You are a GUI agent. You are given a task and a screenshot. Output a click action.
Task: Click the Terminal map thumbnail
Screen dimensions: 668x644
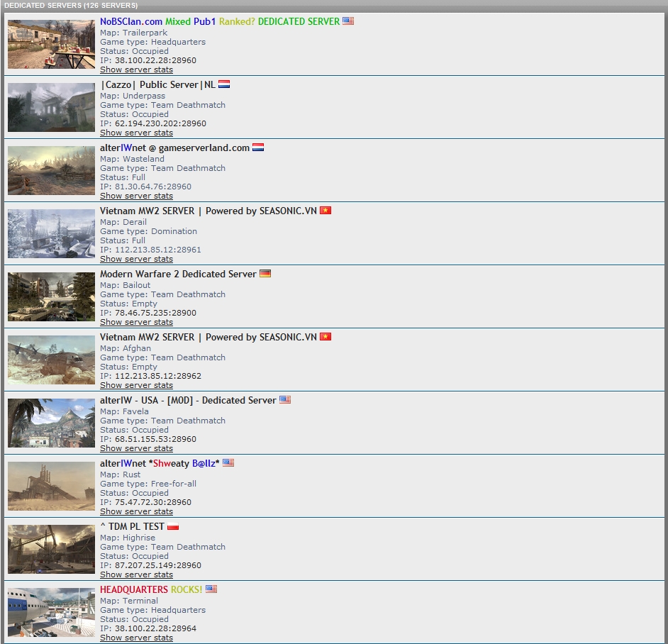coord(51,612)
